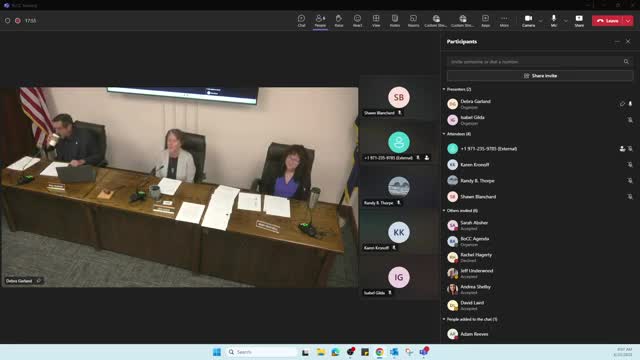The width and height of the screenshot is (640, 360).
Task: Click Isabel Gilda's muted mic icon
Action: click(x=630, y=120)
